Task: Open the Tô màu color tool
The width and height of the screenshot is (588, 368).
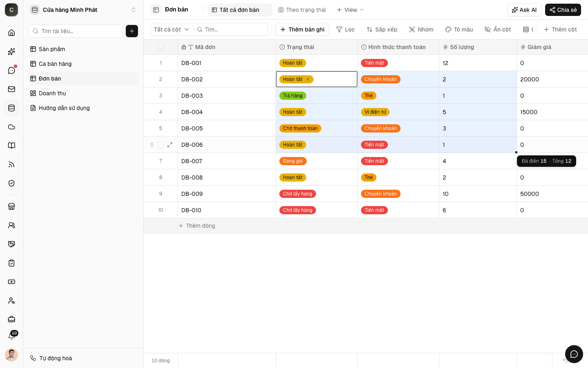Action: click(x=459, y=29)
